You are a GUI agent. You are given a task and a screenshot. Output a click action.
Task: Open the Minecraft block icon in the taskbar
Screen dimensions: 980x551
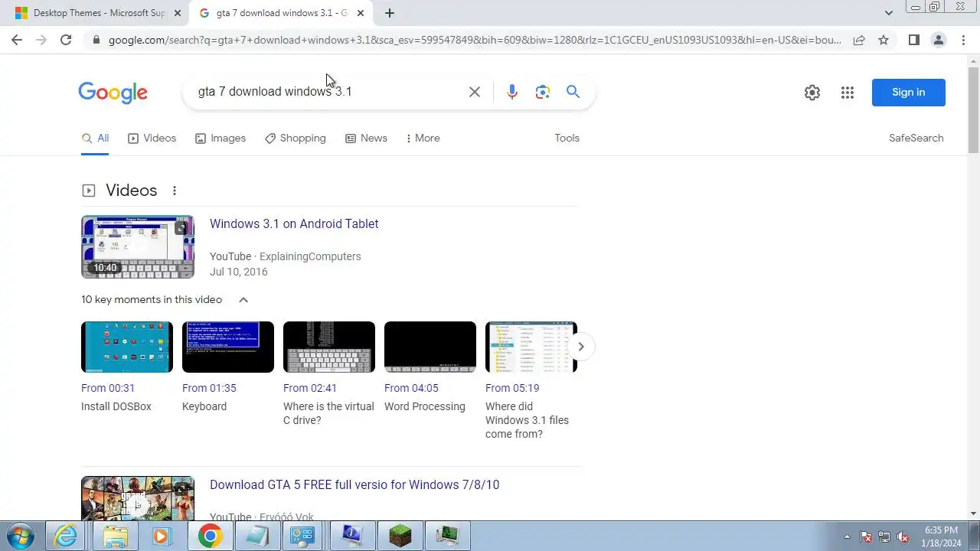pyautogui.click(x=400, y=536)
